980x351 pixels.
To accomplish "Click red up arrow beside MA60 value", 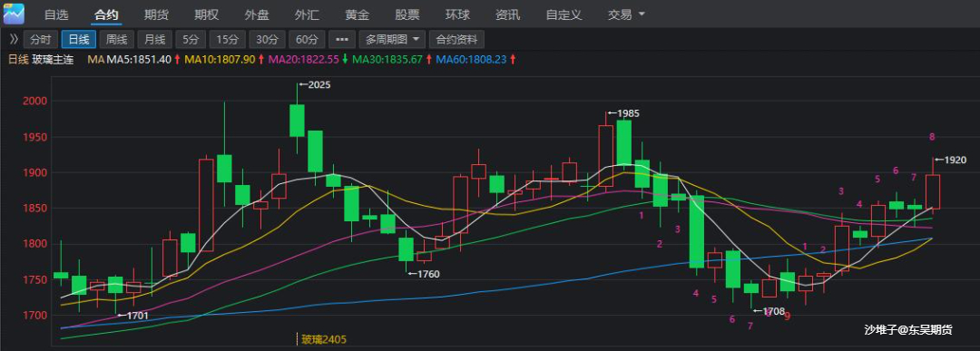I will tap(513, 60).
